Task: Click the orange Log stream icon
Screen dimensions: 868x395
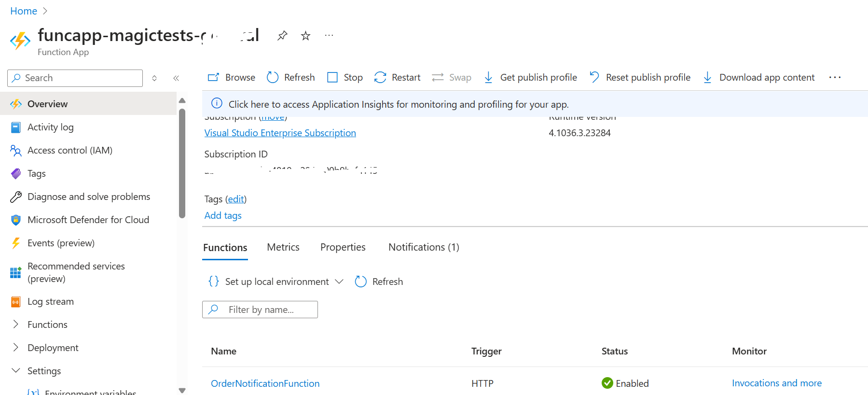Action: point(16,302)
